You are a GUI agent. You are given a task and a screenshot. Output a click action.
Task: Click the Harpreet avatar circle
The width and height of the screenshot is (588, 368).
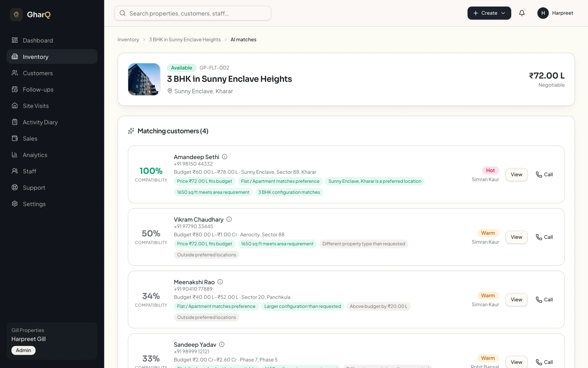(x=543, y=13)
